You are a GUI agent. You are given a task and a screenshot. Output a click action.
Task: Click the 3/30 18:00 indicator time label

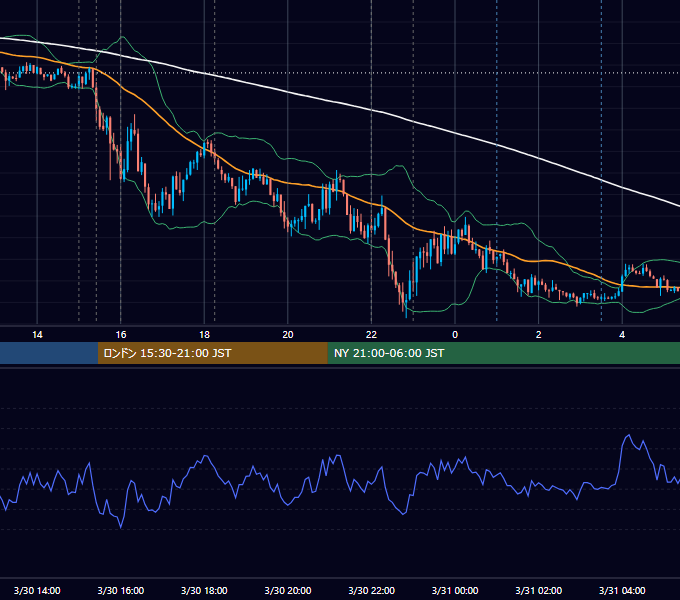[x=204, y=590]
